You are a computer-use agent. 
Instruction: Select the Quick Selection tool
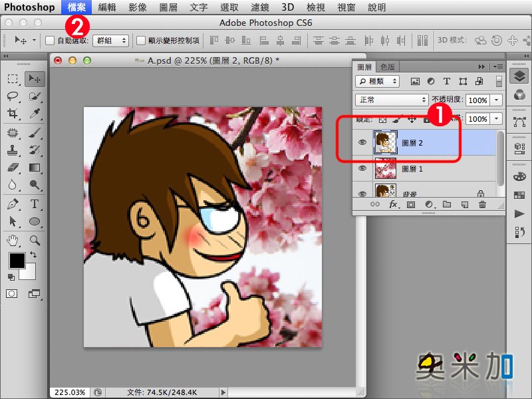coord(35,96)
